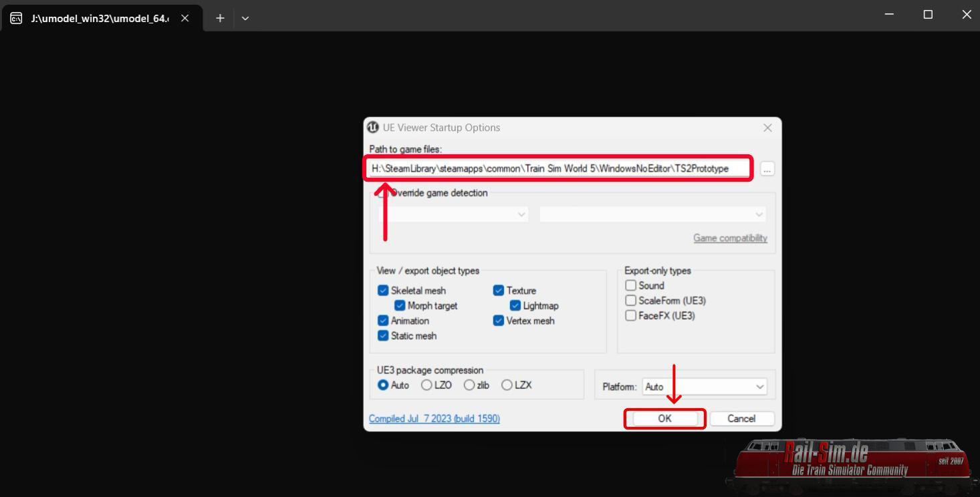
Task: Close the UE Viewer Startup Options dialog
Action: click(767, 128)
